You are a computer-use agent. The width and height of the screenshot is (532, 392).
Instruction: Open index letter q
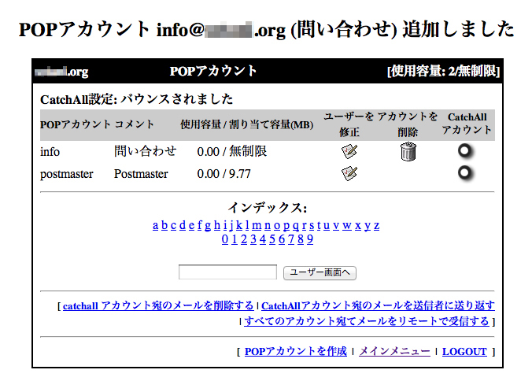point(296,225)
